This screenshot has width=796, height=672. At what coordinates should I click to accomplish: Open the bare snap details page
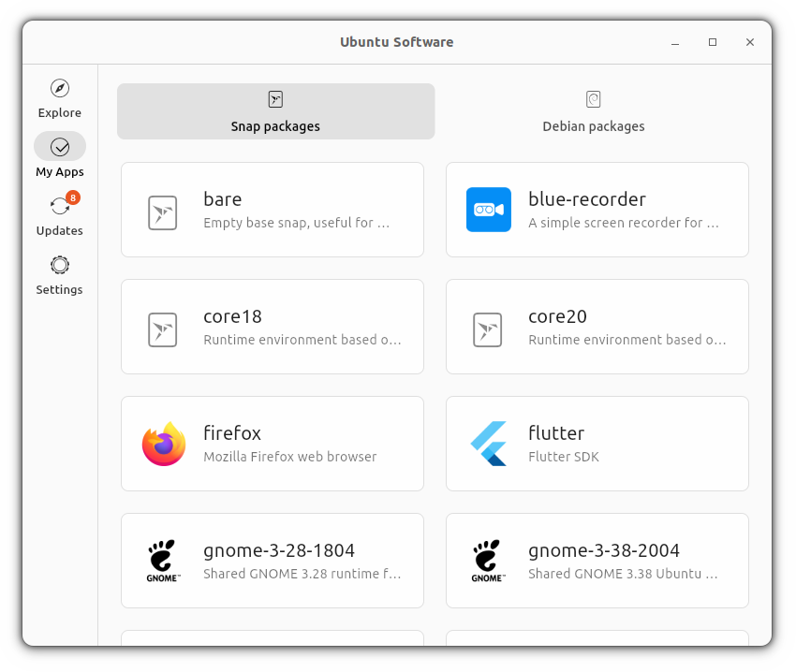click(x=272, y=210)
